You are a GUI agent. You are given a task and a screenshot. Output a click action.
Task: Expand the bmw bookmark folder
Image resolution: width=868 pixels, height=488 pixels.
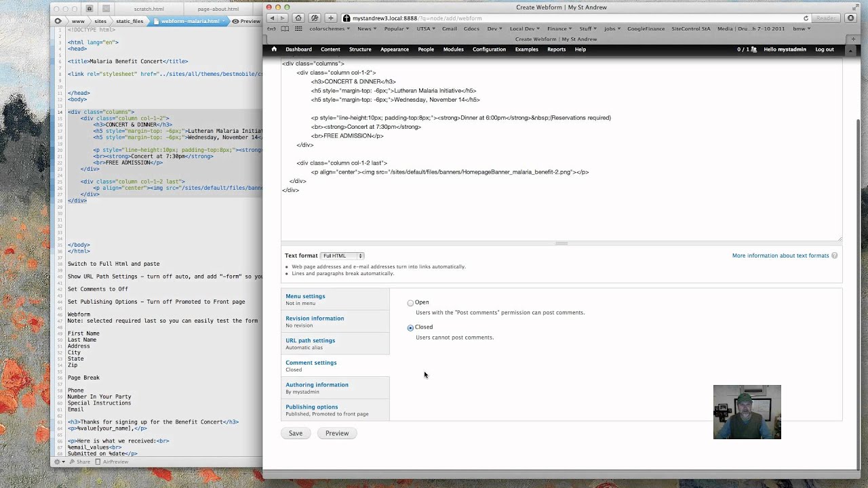(802, 29)
